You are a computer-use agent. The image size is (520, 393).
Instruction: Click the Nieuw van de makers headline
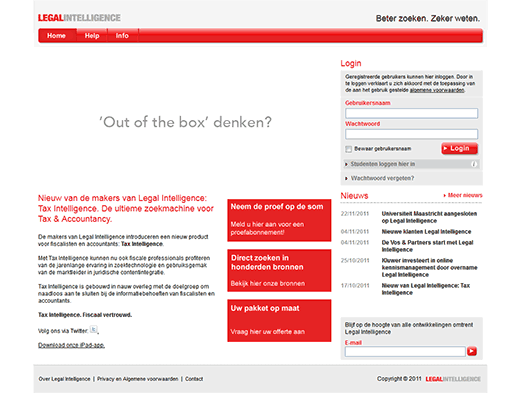pos(126,209)
